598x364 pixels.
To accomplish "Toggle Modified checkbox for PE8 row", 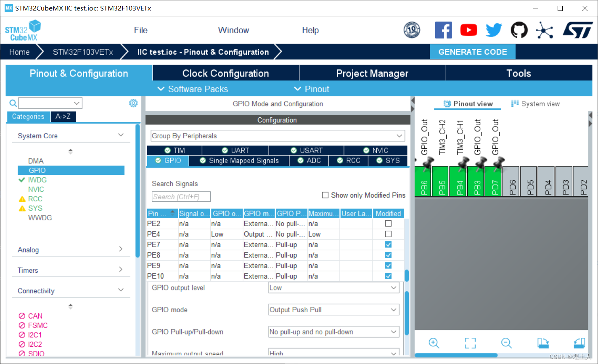I will click(x=388, y=255).
